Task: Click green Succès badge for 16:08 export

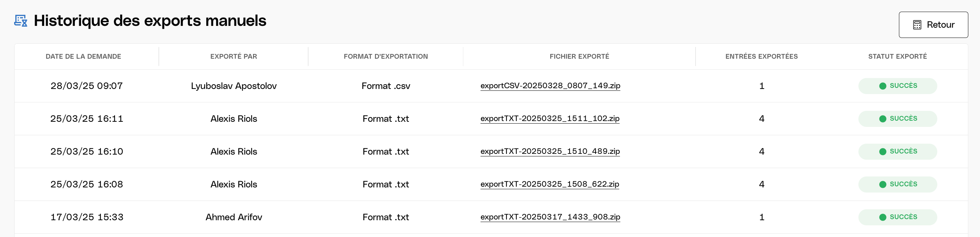Action: pyautogui.click(x=897, y=184)
